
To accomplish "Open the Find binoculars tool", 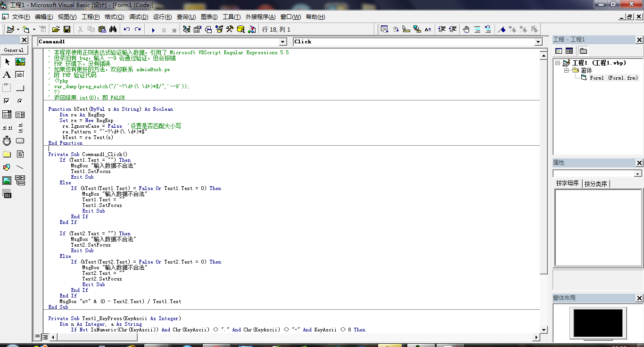I will click(x=113, y=29).
